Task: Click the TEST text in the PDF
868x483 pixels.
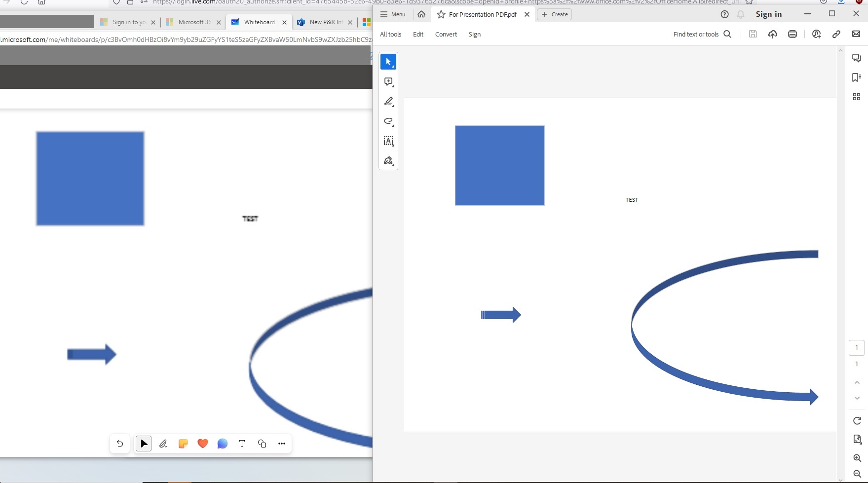Action: click(x=632, y=200)
